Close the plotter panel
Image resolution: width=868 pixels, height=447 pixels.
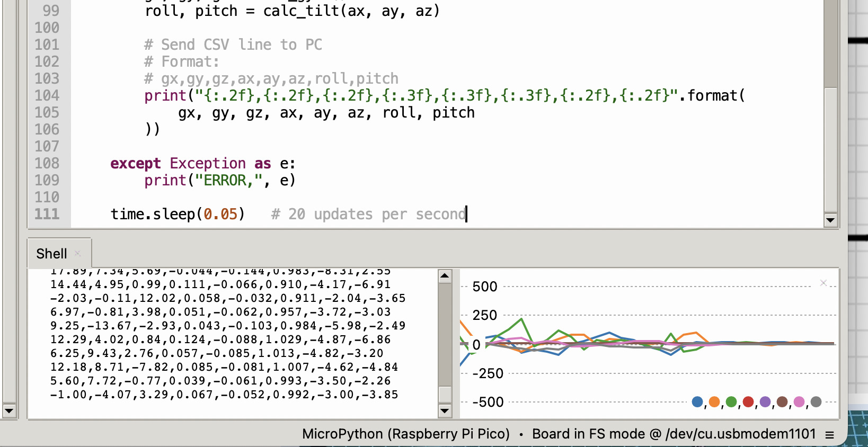click(823, 283)
